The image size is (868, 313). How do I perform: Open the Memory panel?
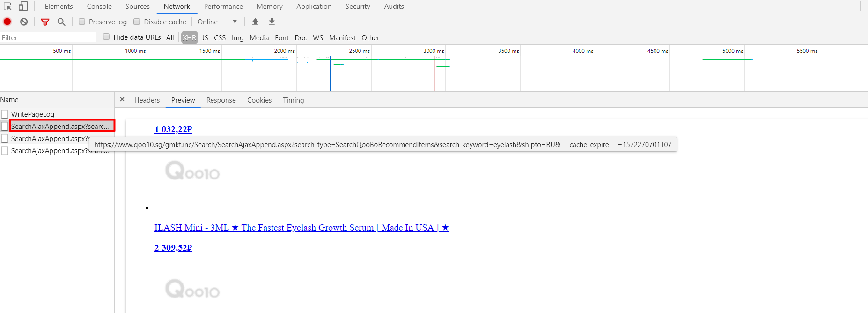coord(270,7)
